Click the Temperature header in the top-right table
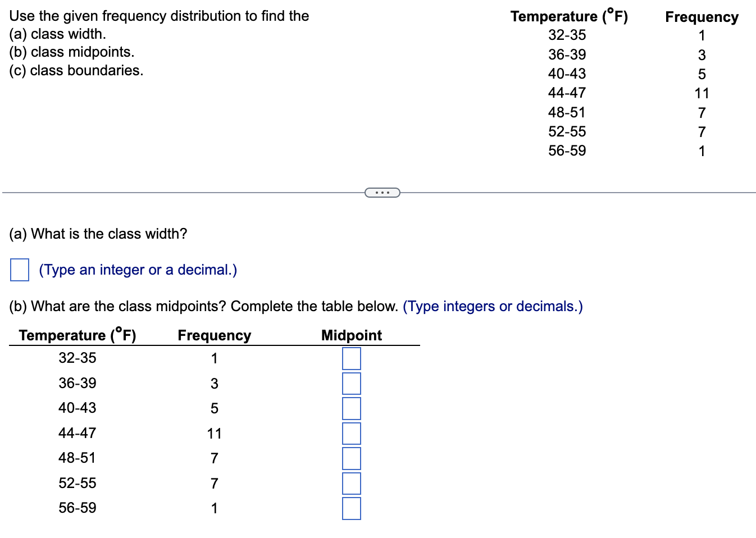Screen dimensions: 756x538 (x=569, y=17)
